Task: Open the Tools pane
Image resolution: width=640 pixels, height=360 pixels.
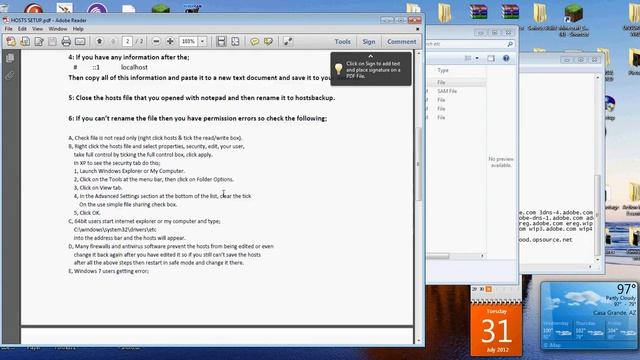Action: pos(342,42)
